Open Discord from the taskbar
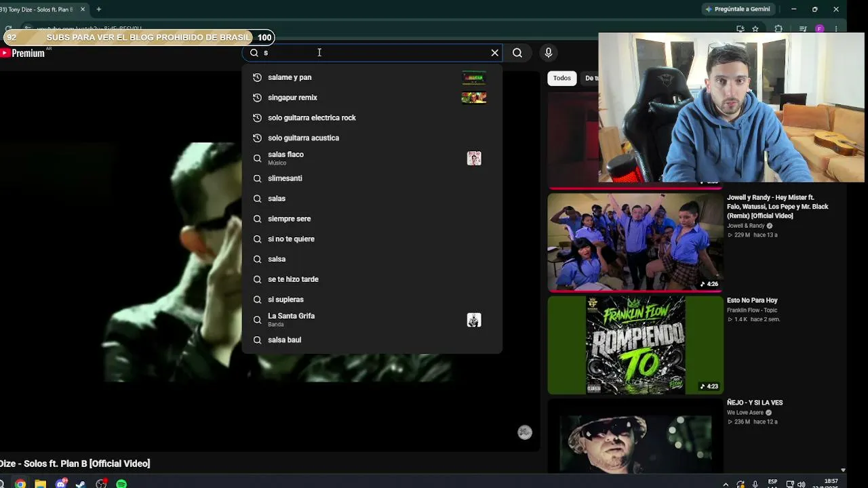 (x=62, y=484)
